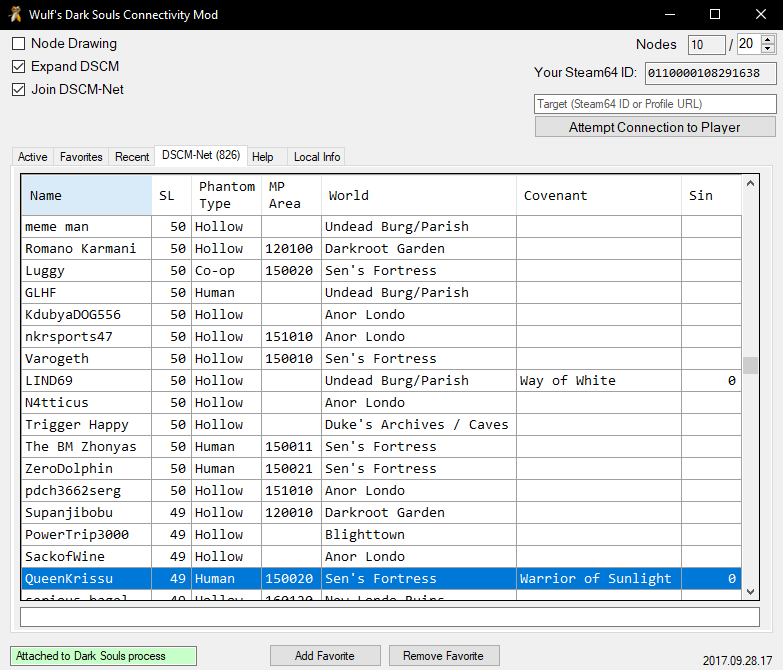The image size is (783, 670).
Task: Click MP Area cell '120100'
Action: pos(291,249)
